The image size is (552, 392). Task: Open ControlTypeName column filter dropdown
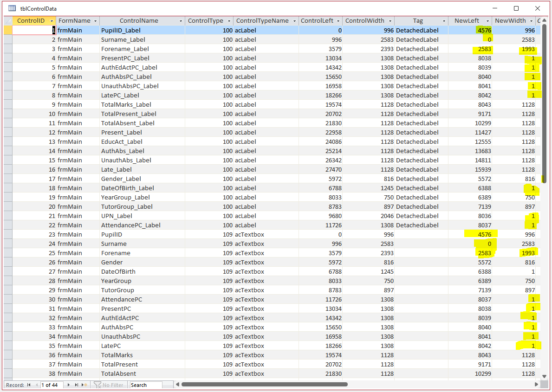tap(295, 21)
